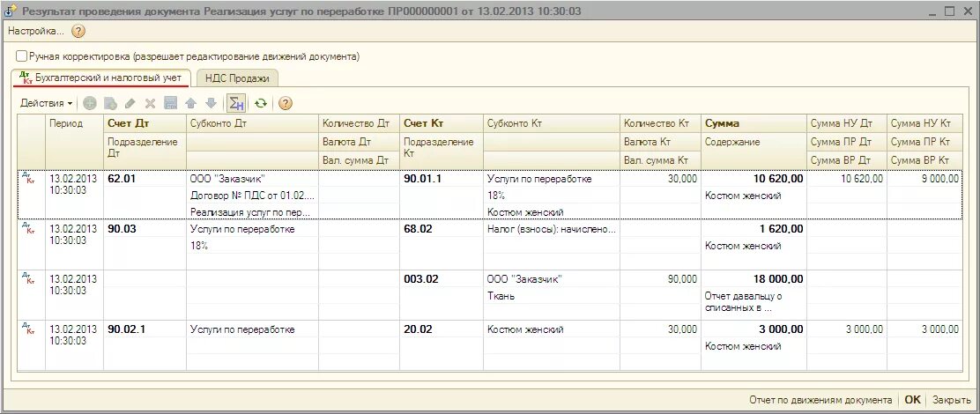Image resolution: width=980 pixels, height=414 pixels.
Task: Click the help icon in table toolbar
Action: point(285,103)
